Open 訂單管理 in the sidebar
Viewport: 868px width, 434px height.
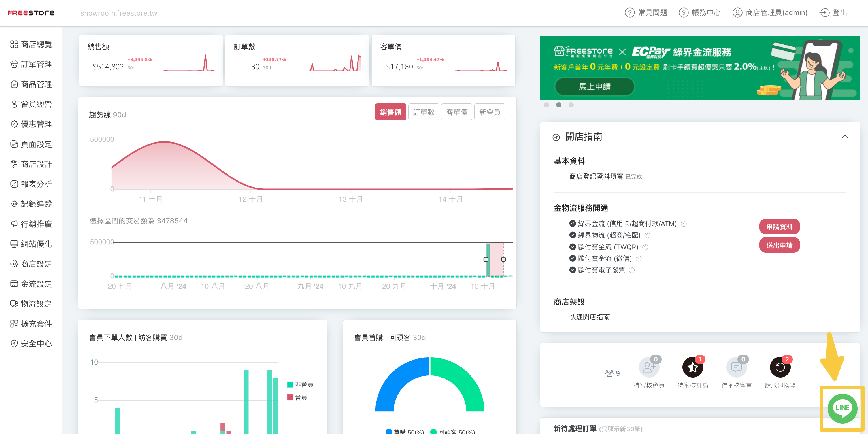pos(31,64)
